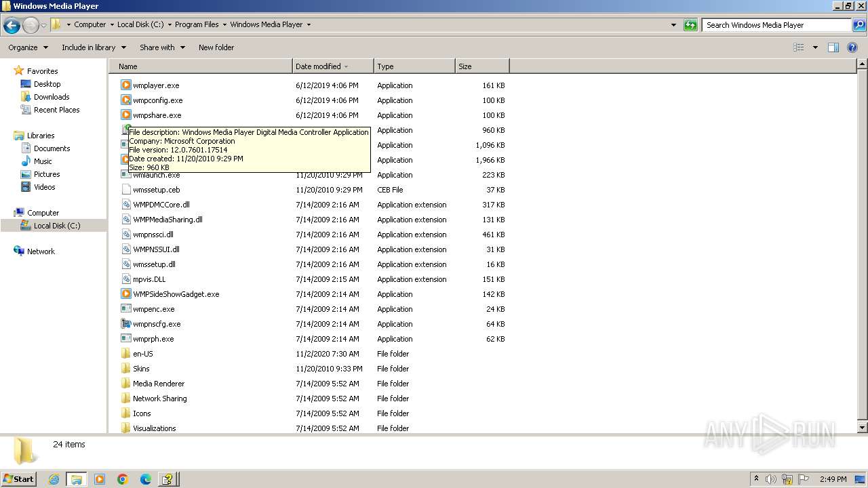Open Include in library dropdown
Image resolution: width=868 pixels, height=488 pixels.
click(x=94, y=47)
